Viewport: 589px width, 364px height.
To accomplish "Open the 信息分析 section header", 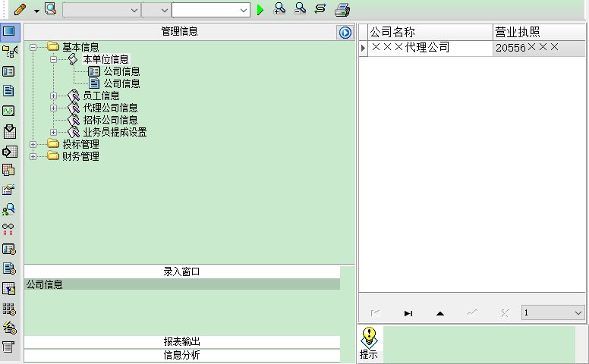I will (182, 355).
